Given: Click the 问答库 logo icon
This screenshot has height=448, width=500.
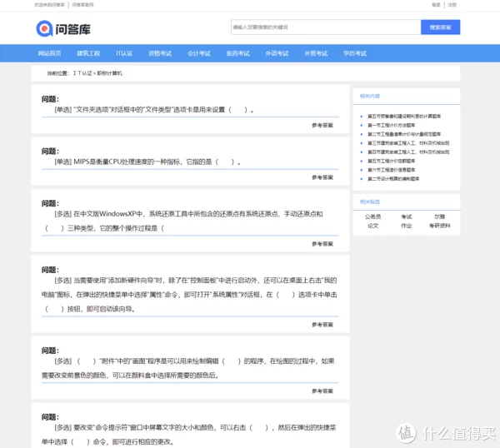Looking at the screenshot, I should pyautogui.click(x=42, y=27).
